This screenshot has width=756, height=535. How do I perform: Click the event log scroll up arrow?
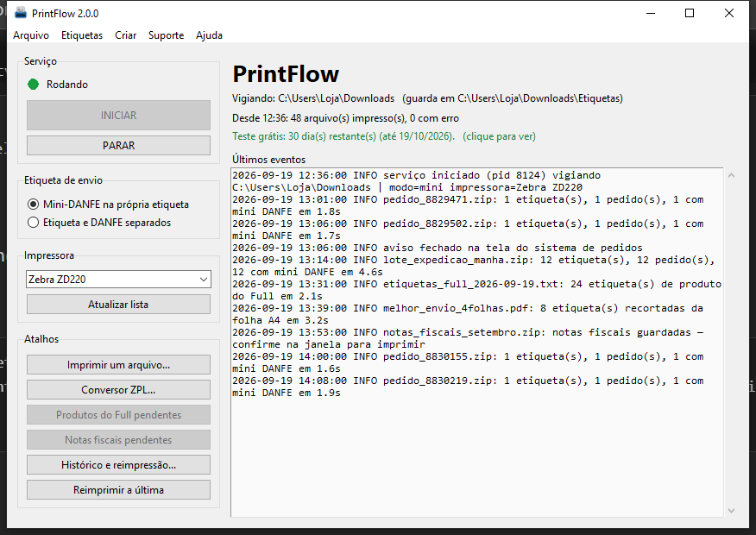tap(732, 175)
